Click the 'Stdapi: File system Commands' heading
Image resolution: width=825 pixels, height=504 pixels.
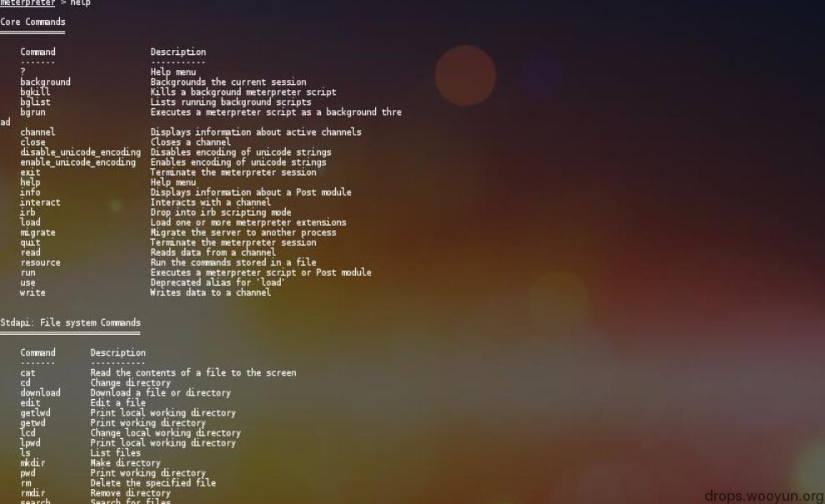click(71, 322)
